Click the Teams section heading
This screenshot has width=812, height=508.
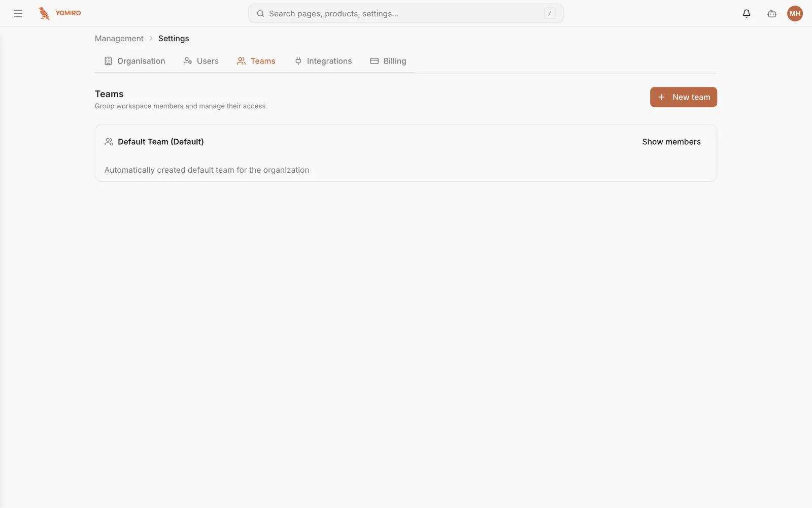click(109, 94)
